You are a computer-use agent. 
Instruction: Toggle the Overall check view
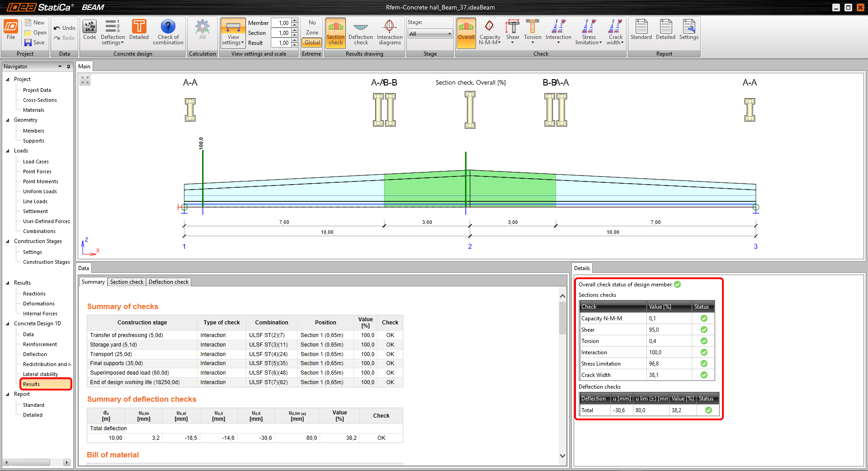coord(466,32)
